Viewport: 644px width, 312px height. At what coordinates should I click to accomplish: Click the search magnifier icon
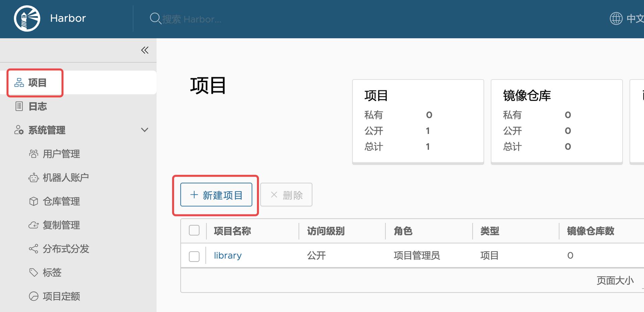155,18
